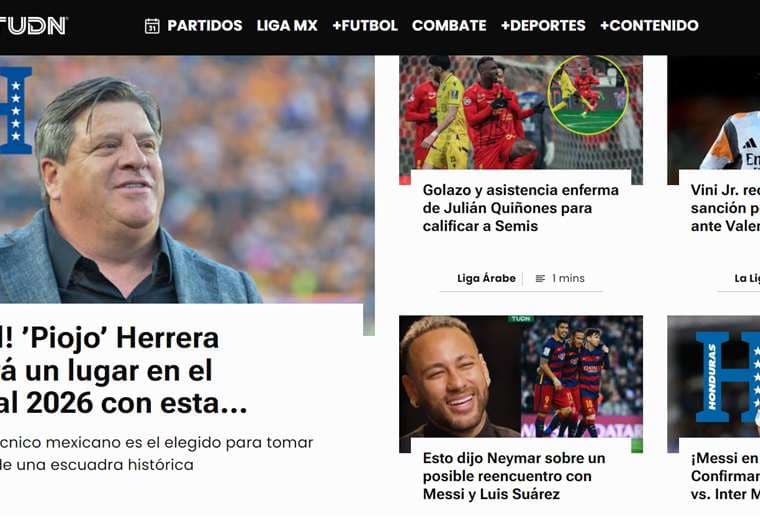The width and height of the screenshot is (760, 520).
Task: Open Golazo y asistencia de Julián Quiñones article
Action: 521,208
